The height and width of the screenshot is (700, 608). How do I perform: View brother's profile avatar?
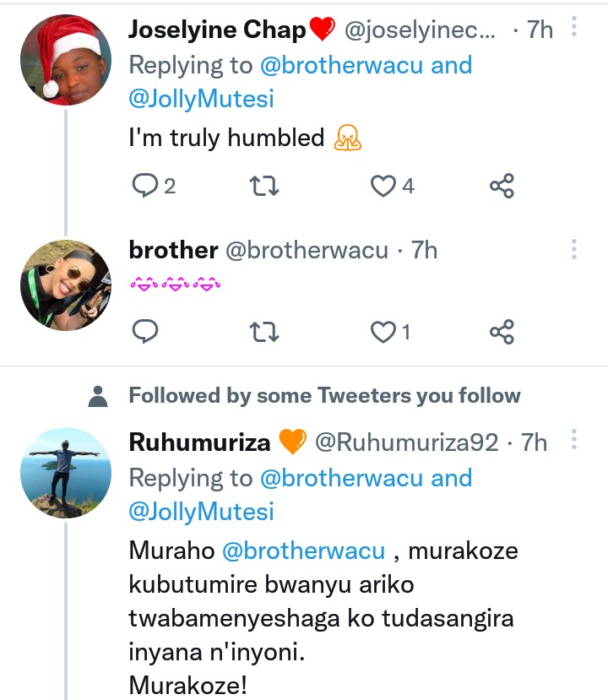(65, 285)
